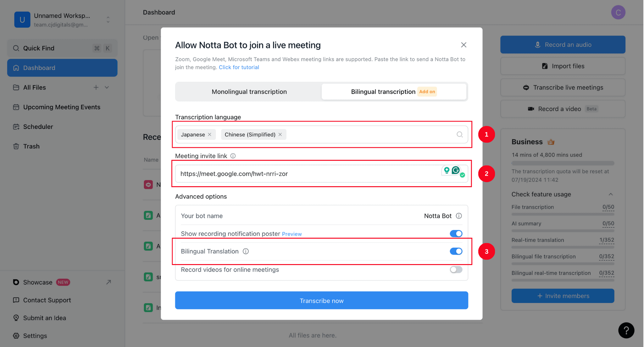Toggle the Record videos for online meetings

[x=456, y=270]
